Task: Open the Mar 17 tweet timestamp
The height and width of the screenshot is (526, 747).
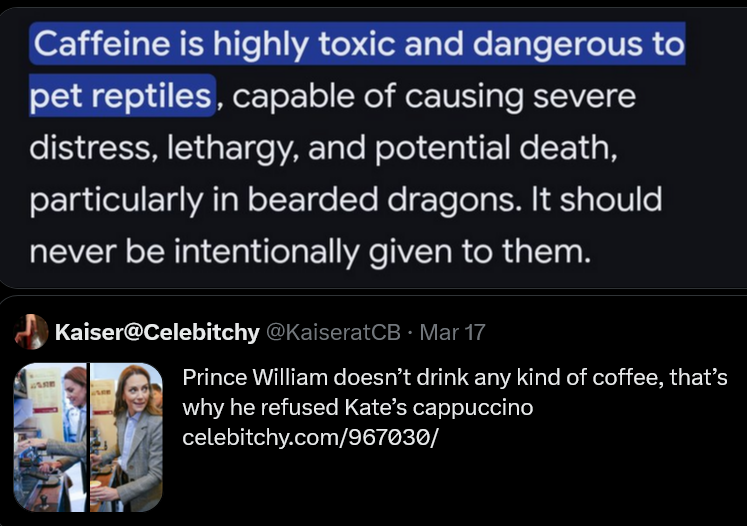Action: tap(452, 332)
